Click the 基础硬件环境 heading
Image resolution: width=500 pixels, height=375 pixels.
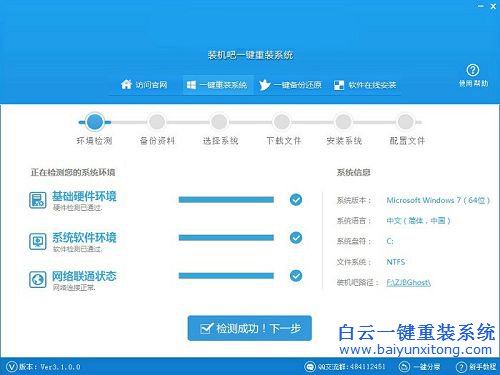[84, 196]
